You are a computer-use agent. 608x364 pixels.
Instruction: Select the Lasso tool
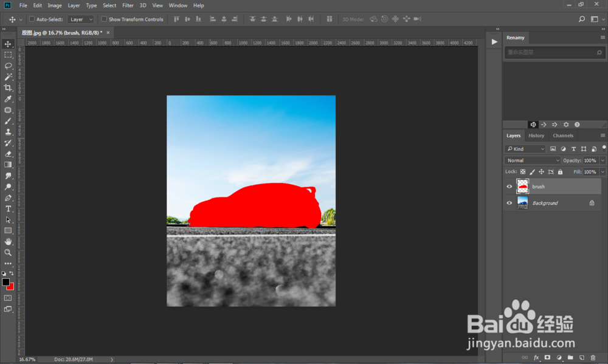pyautogui.click(x=8, y=66)
